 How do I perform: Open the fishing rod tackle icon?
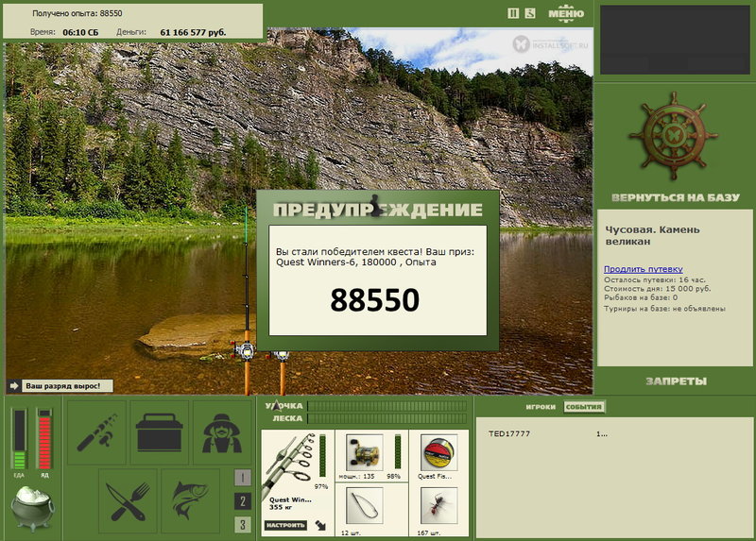coord(96,432)
